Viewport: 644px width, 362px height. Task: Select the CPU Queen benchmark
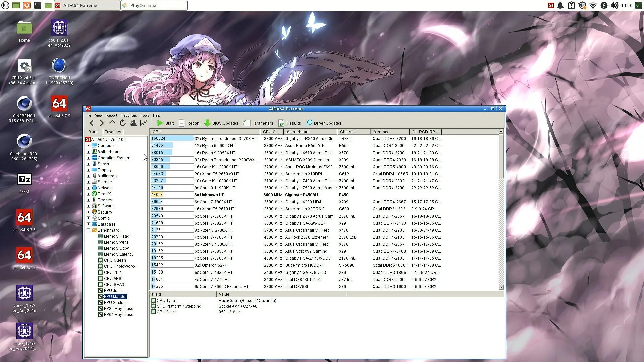pyautogui.click(x=115, y=260)
